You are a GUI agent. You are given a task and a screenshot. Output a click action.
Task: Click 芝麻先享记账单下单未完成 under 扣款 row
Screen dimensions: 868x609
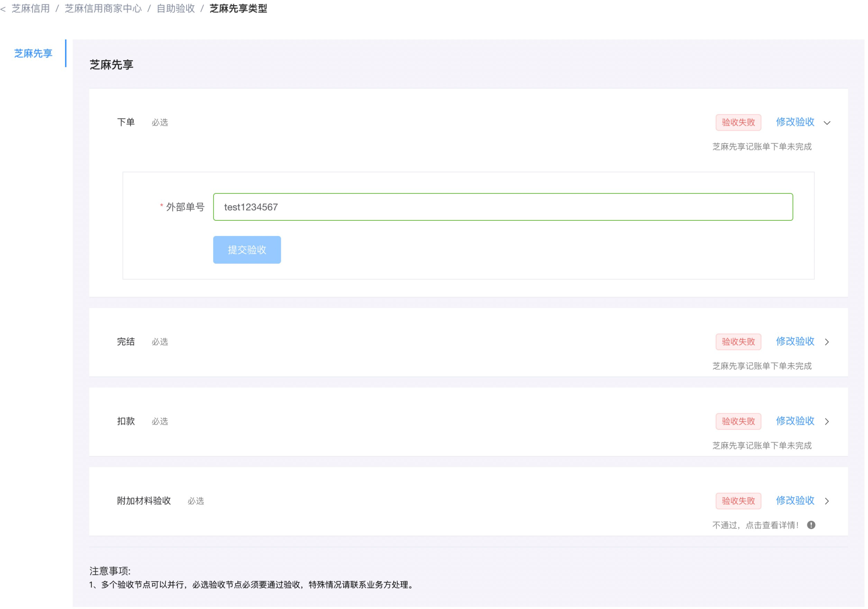[x=762, y=445]
